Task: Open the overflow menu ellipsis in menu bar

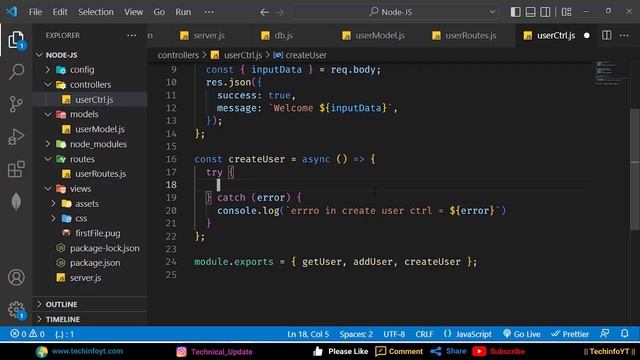Action: pos(209,12)
